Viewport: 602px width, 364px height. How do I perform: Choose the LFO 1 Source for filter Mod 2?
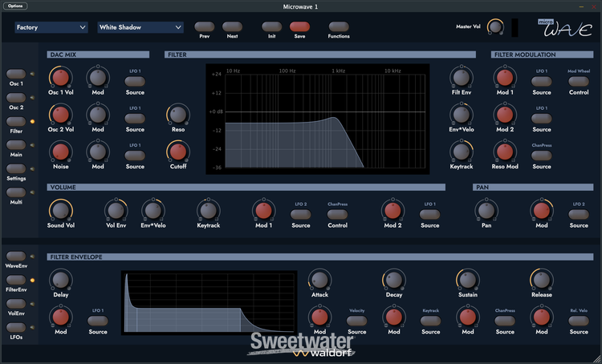pos(542,119)
